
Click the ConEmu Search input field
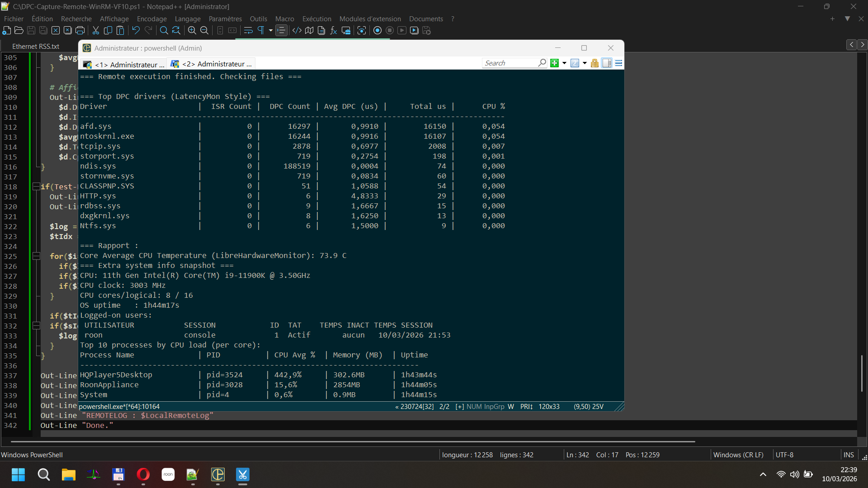509,63
